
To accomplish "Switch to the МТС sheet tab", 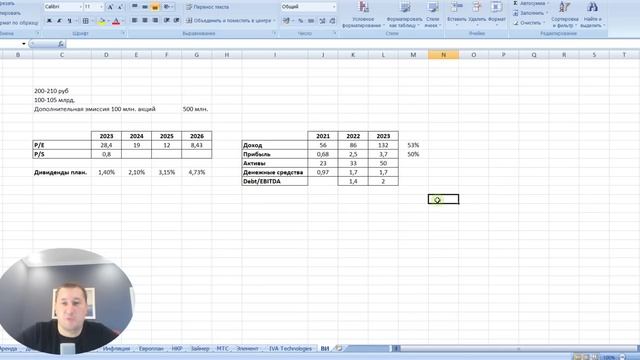I will [x=222, y=349].
